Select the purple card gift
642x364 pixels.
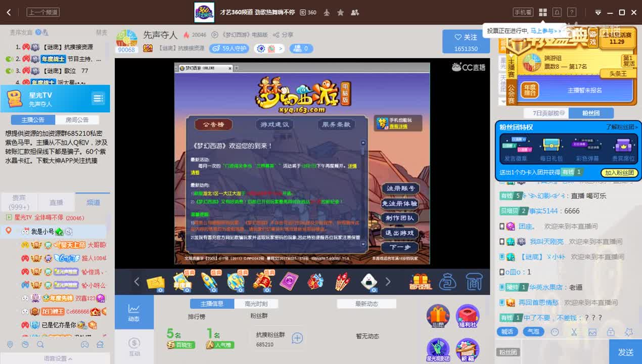point(289,282)
